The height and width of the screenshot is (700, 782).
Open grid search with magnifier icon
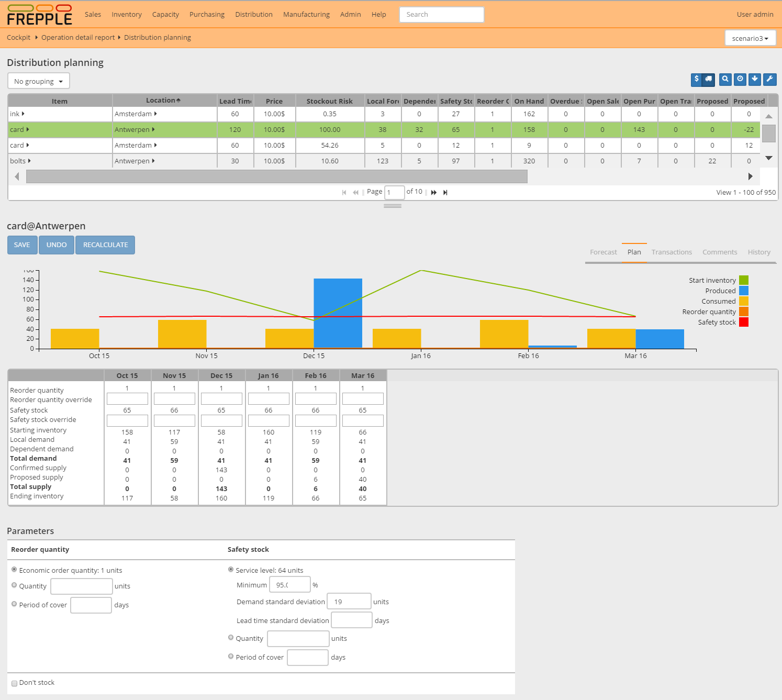click(x=725, y=79)
